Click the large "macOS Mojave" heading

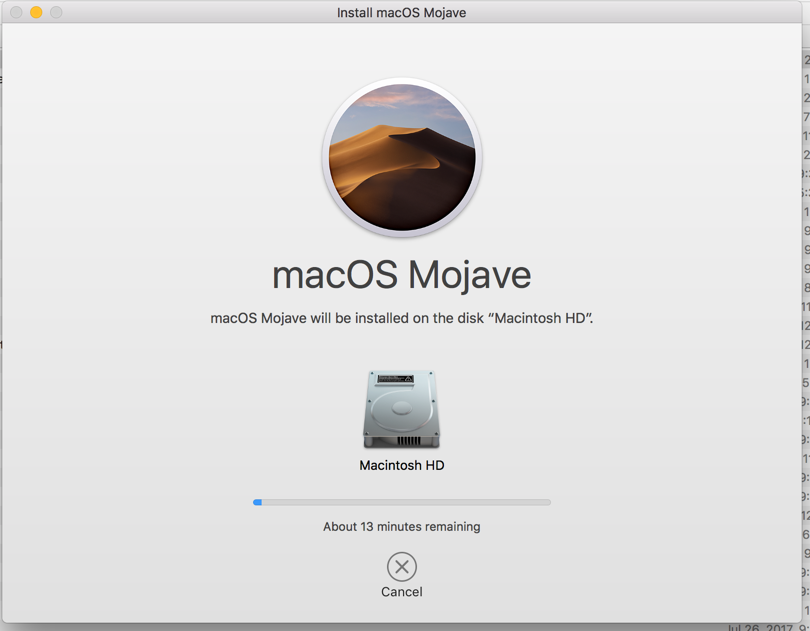coord(401,275)
